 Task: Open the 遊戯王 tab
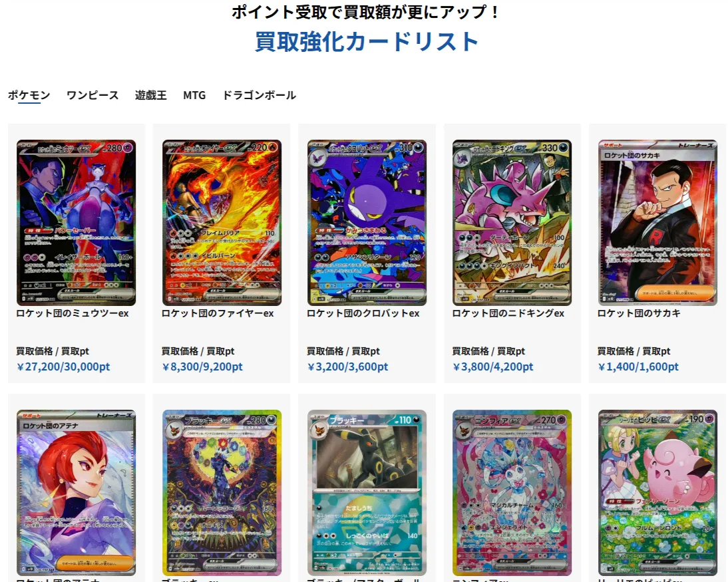tap(150, 95)
